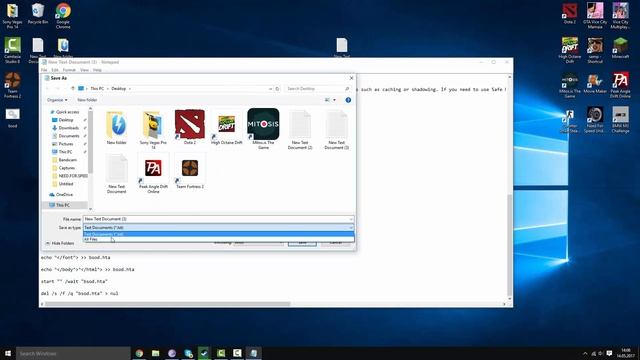Image resolution: width=640 pixels, height=360 pixels.
Task: Click New folder button in Save As toolbar
Action: pyautogui.click(x=87, y=100)
